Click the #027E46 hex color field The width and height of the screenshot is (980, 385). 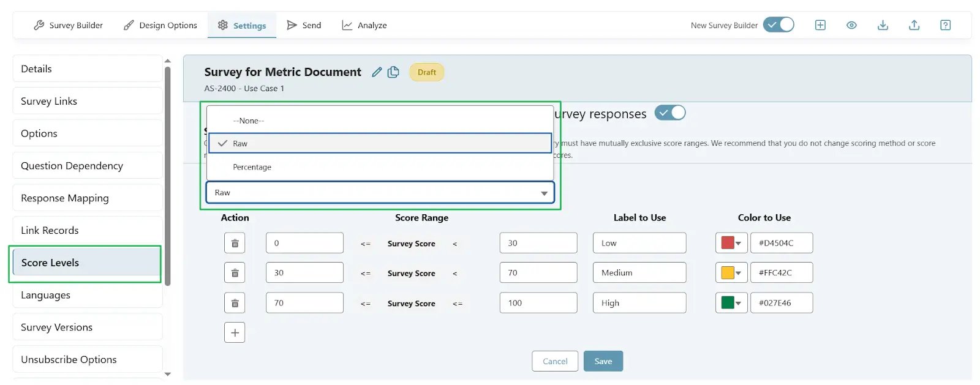pos(782,302)
